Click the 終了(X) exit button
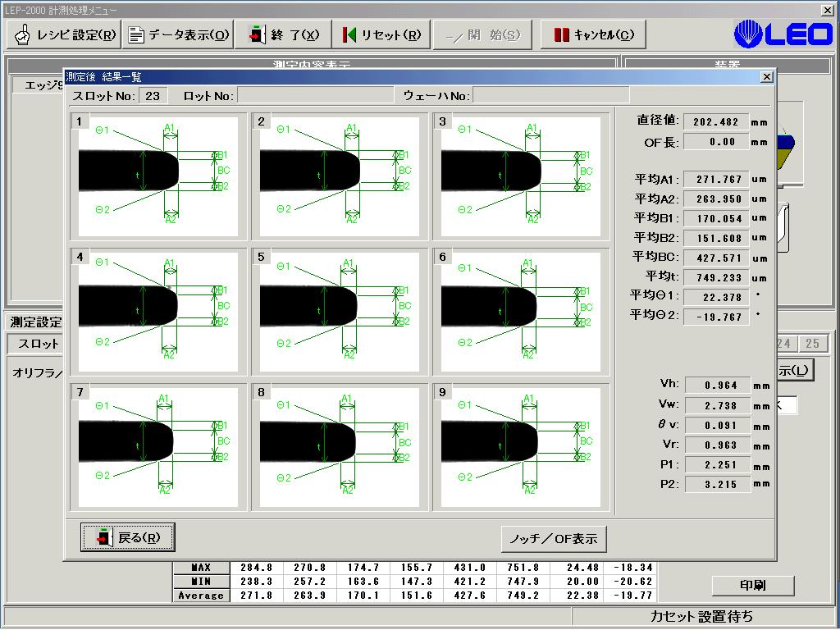Viewport: 840px width, 630px height. (283, 34)
